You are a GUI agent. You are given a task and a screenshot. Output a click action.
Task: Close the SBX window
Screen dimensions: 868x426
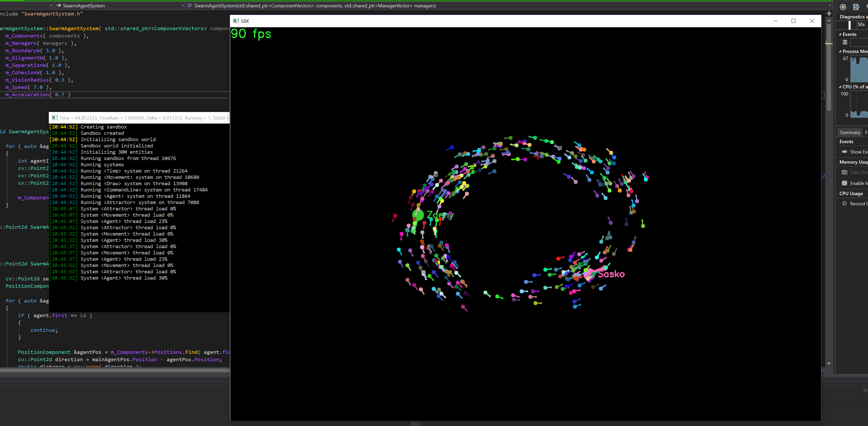coord(812,21)
